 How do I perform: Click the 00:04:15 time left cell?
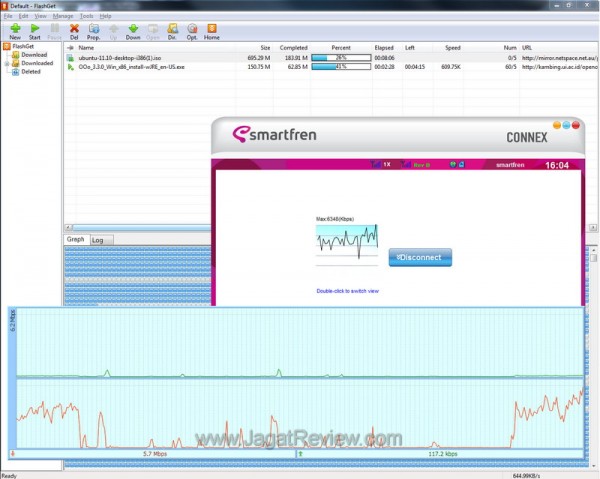pyautogui.click(x=415, y=67)
